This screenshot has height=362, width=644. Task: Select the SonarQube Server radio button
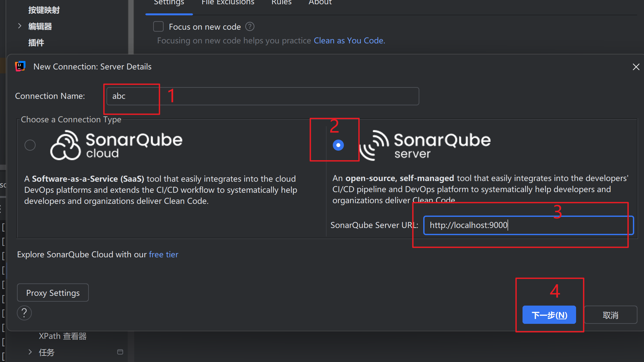pos(338,145)
